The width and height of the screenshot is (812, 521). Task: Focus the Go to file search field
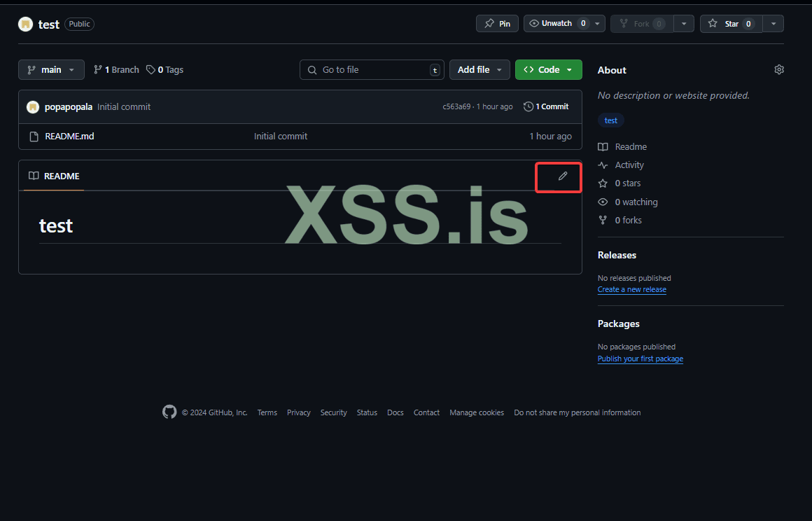[x=372, y=70]
